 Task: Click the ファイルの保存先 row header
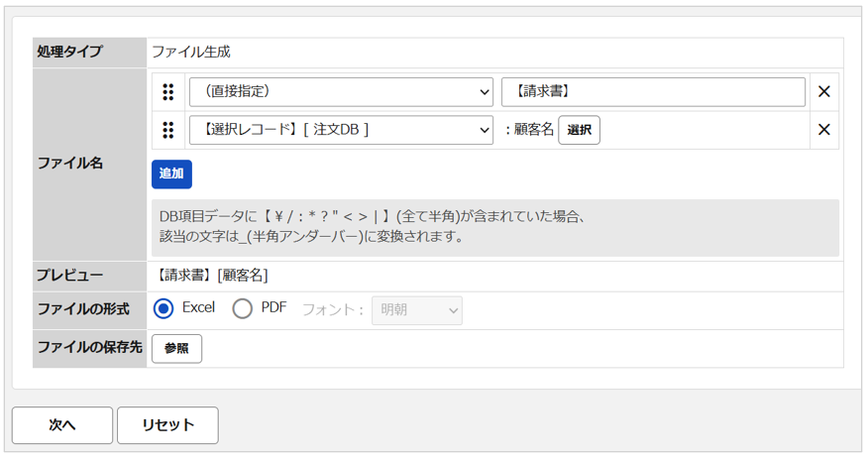[90, 347]
